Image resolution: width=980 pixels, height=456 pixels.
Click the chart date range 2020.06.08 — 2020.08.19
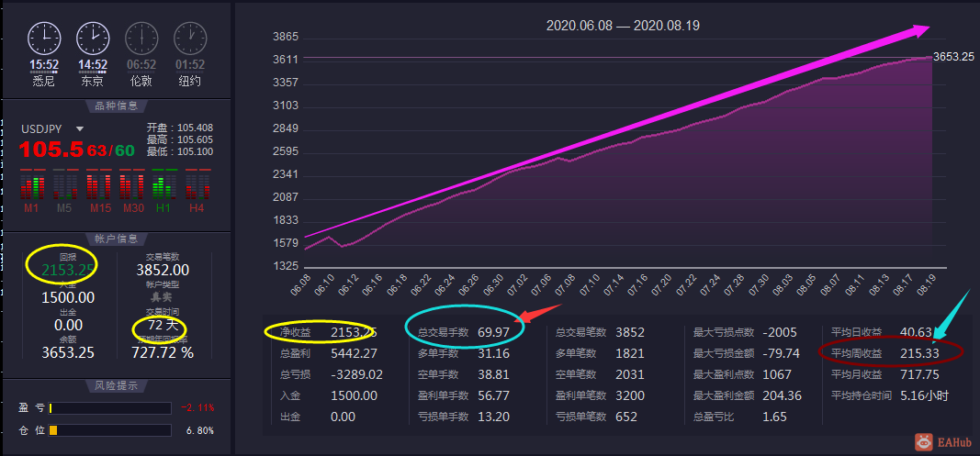[x=623, y=26]
